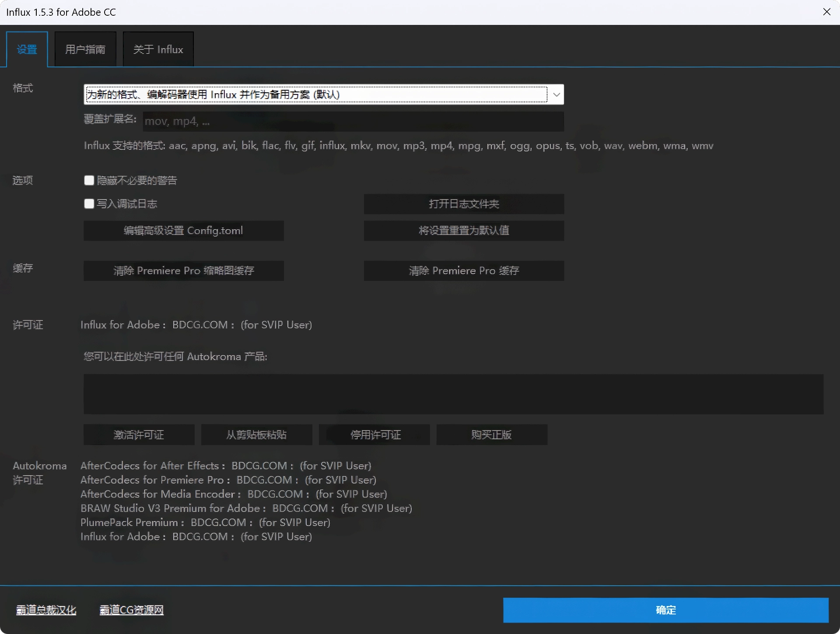Open the 霸道CG资源网 link
840x634 pixels.
pos(132,610)
